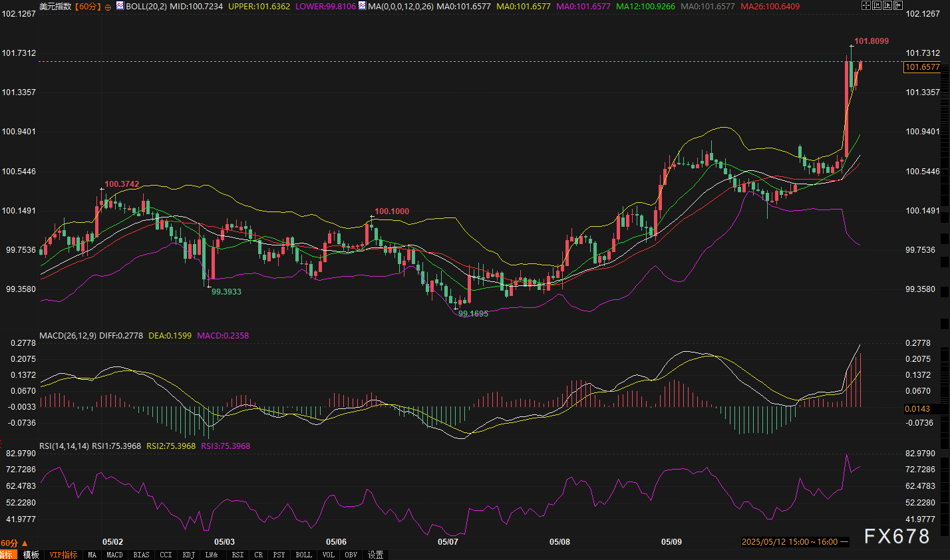Screen dimensions: 950x560
Task: Click the 模板 template tab
Action: click(x=31, y=555)
